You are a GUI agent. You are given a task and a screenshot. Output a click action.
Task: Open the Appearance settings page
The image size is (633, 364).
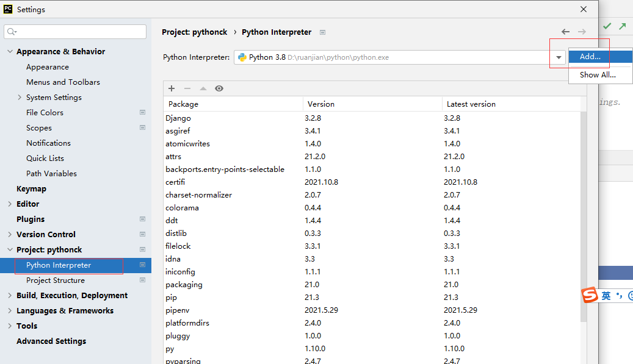click(x=48, y=67)
